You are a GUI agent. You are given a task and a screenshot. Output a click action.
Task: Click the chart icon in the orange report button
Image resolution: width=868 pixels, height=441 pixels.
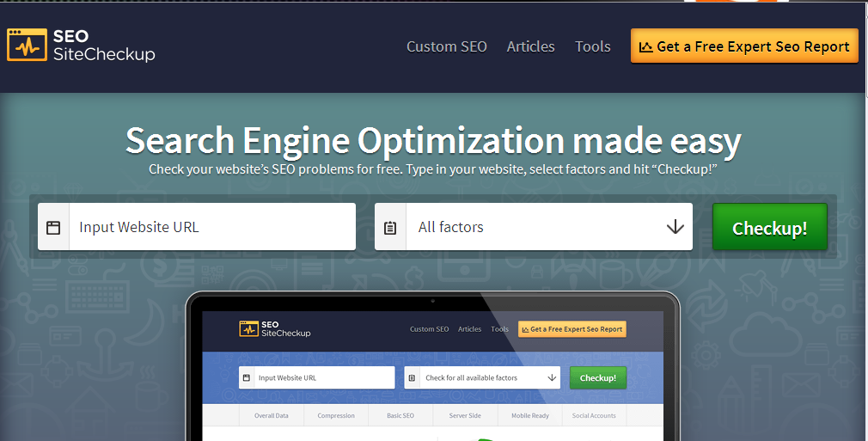pyautogui.click(x=645, y=47)
